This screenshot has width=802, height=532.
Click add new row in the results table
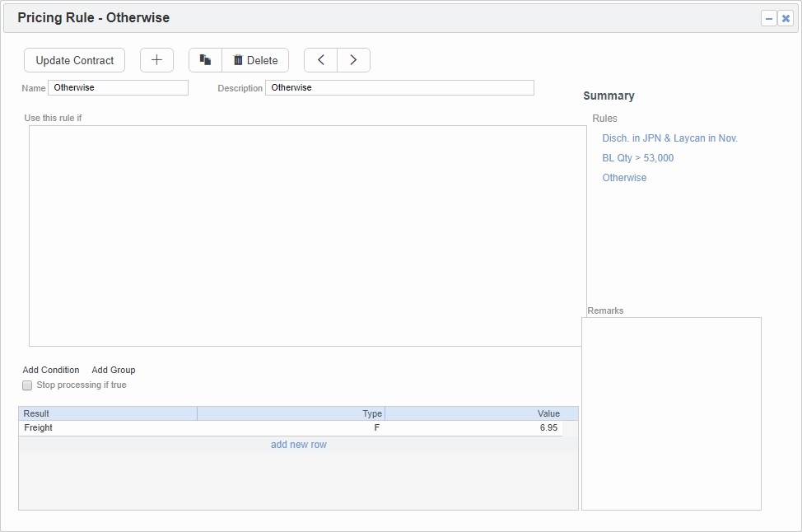(x=299, y=444)
